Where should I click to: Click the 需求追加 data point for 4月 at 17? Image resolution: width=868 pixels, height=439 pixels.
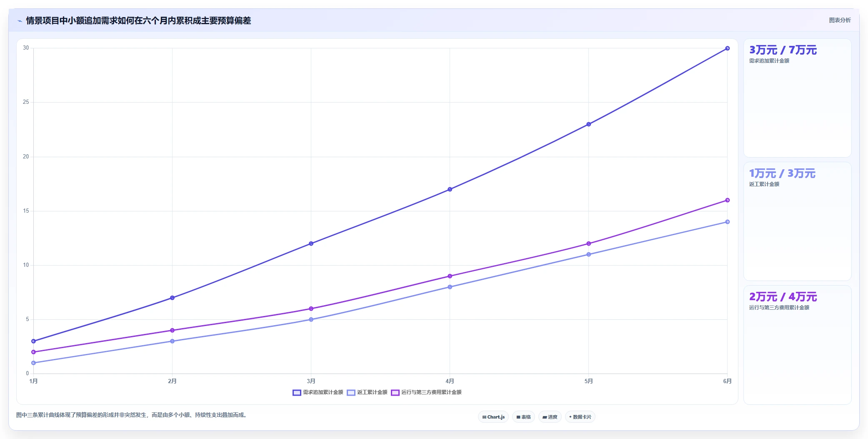(x=450, y=189)
